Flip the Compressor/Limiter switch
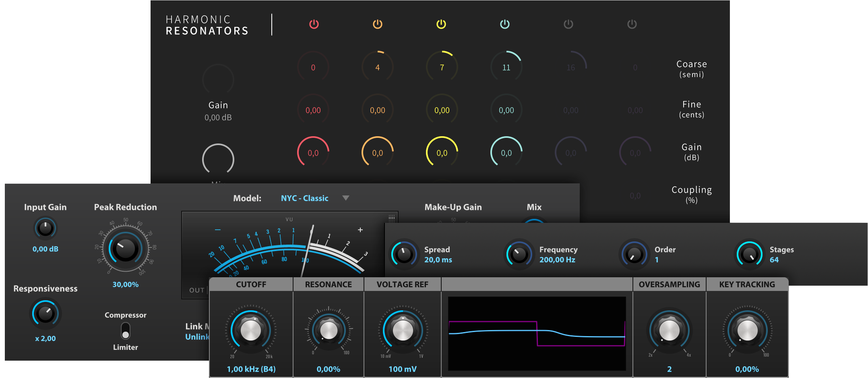The height and width of the screenshot is (378, 868). (126, 331)
